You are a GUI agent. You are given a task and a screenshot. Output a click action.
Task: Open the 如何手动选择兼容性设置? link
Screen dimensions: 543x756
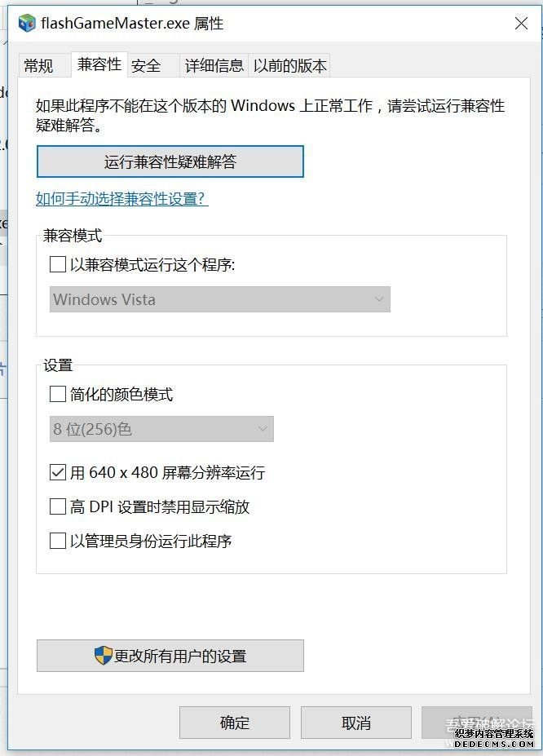[x=122, y=199]
